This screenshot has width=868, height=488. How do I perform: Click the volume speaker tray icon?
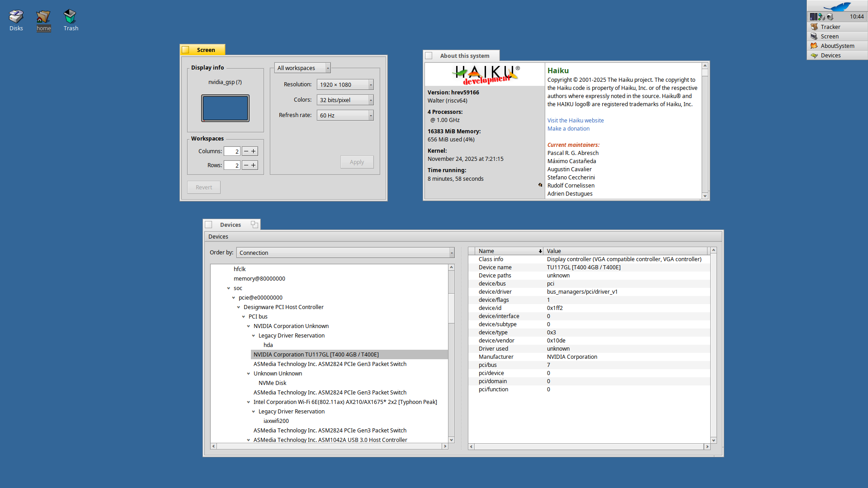[830, 17]
